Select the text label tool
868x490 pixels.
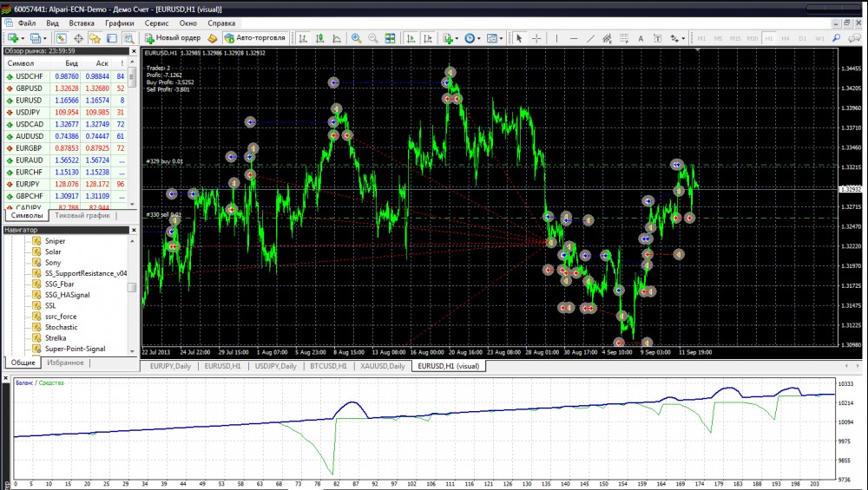pyautogui.click(x=657, y=38)
